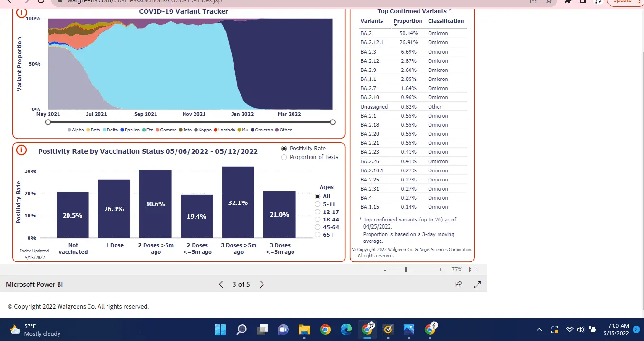Viewport: 644px width, 341px height.
Task: Click the info icon beside Positivity Rate chart
Action: pyautogui.click(x=21, y=150)
